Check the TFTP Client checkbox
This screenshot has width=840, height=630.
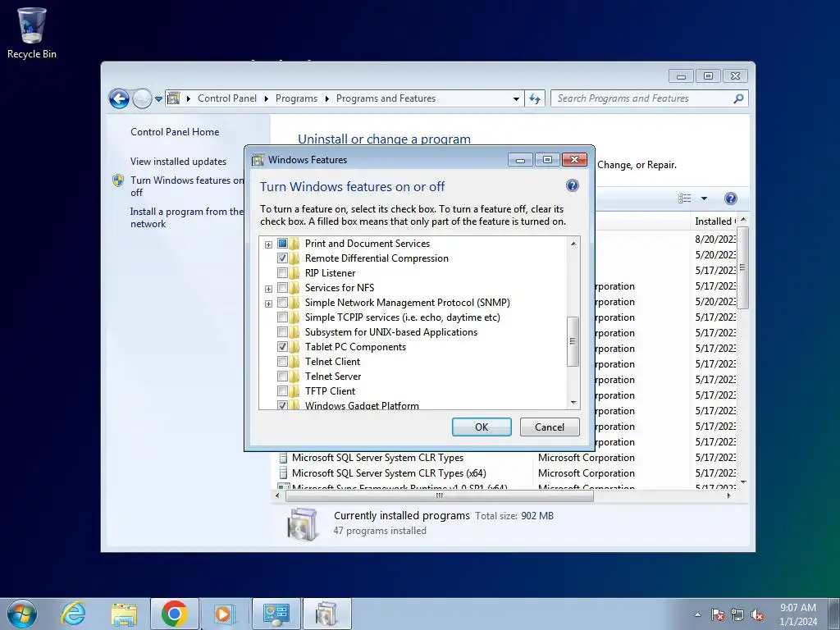[282, 391]
